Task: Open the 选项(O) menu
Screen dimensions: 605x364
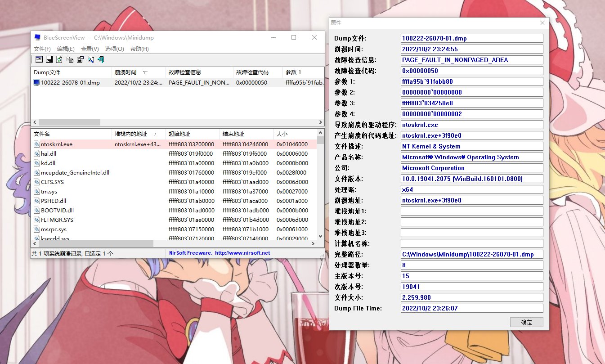Action: 114,49
